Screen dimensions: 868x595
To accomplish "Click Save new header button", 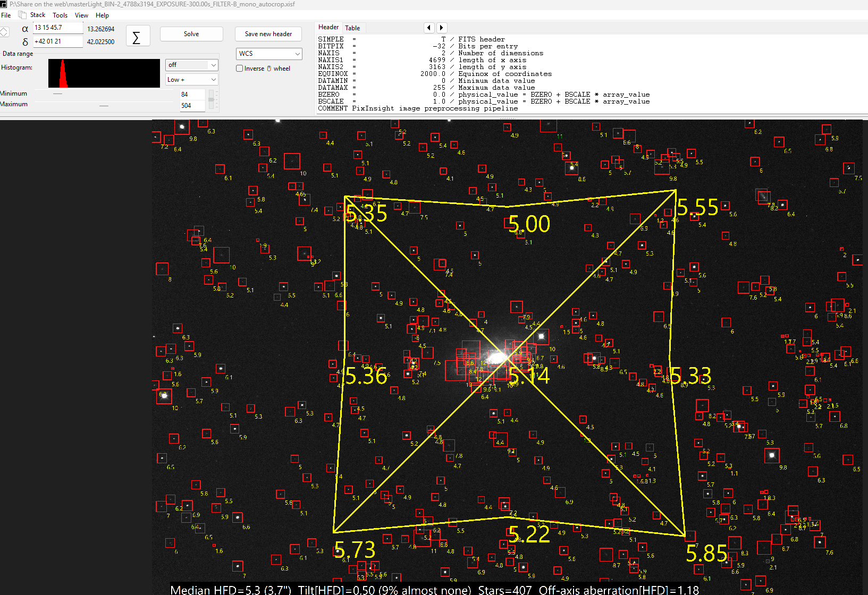I will tap(268, 34).
